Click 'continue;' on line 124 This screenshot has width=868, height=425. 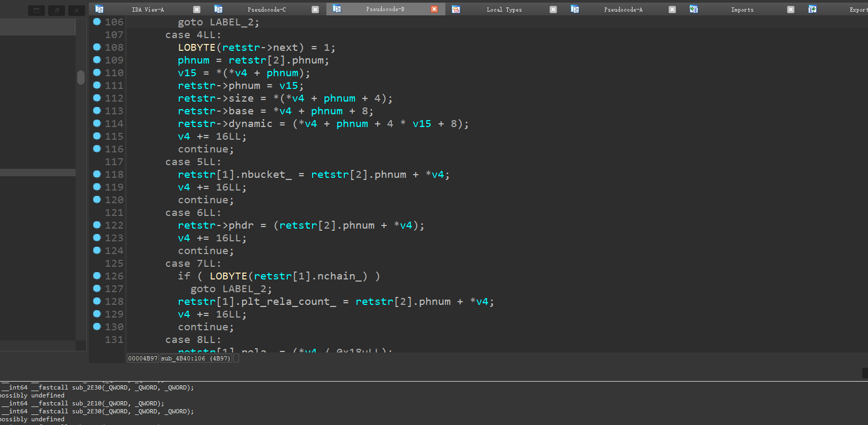click(x=206, y=251)
